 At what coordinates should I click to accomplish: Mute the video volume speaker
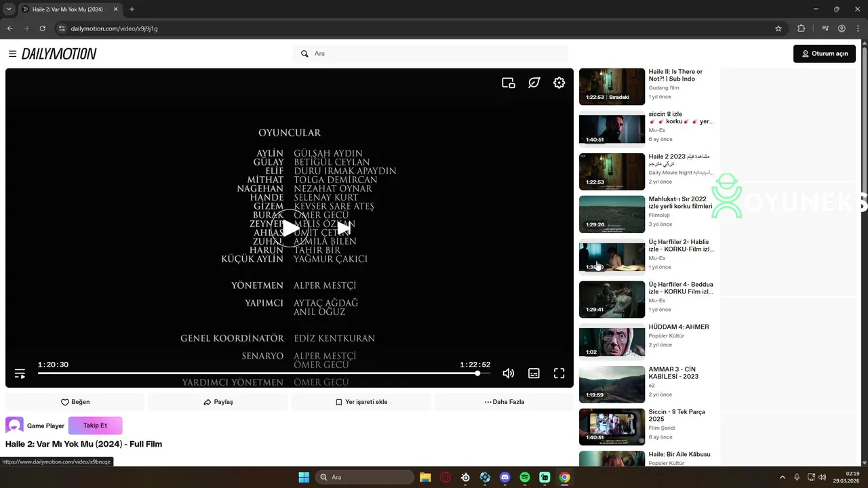point(509,373)
